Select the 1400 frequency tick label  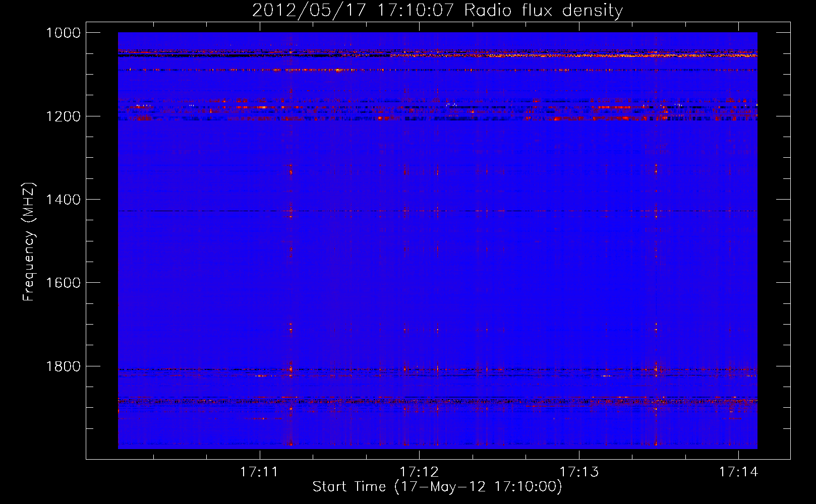click(63, 200)
